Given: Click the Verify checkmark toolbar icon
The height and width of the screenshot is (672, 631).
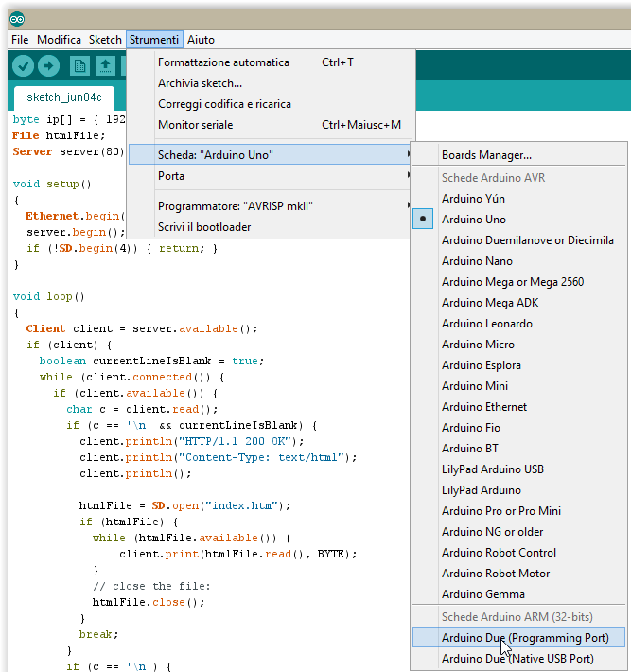Looking at the screenshot, I should [x=23, y=66].
